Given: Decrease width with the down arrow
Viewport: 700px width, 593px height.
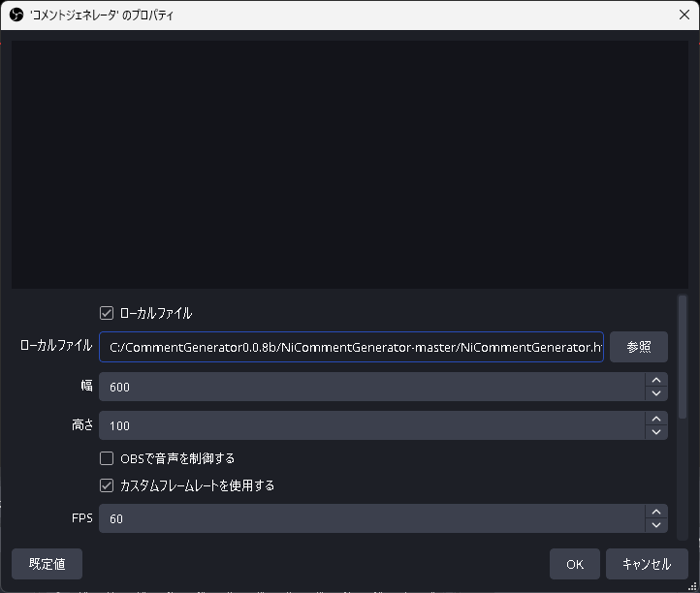Looking at the screenshot, I should 656,393.
